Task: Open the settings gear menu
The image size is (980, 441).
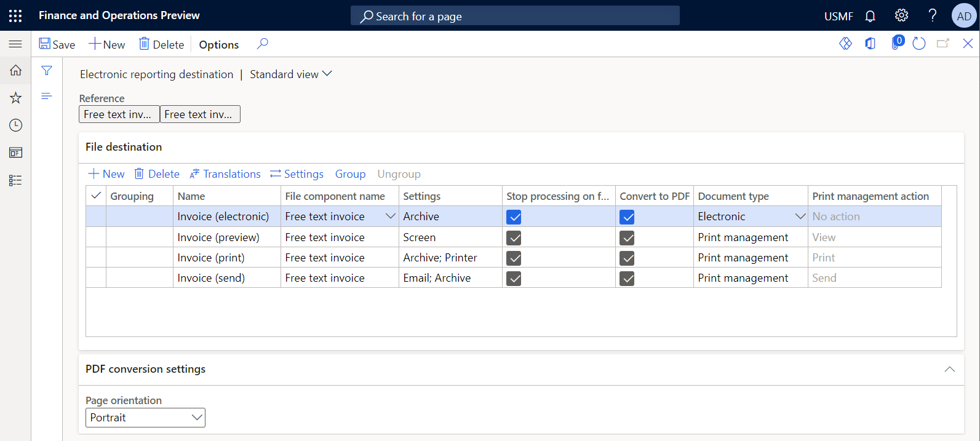Action: pyautogui.click(x=901, y=15)
